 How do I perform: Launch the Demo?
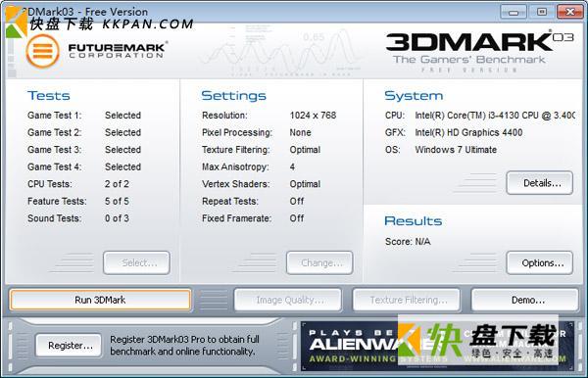(525, 300)
